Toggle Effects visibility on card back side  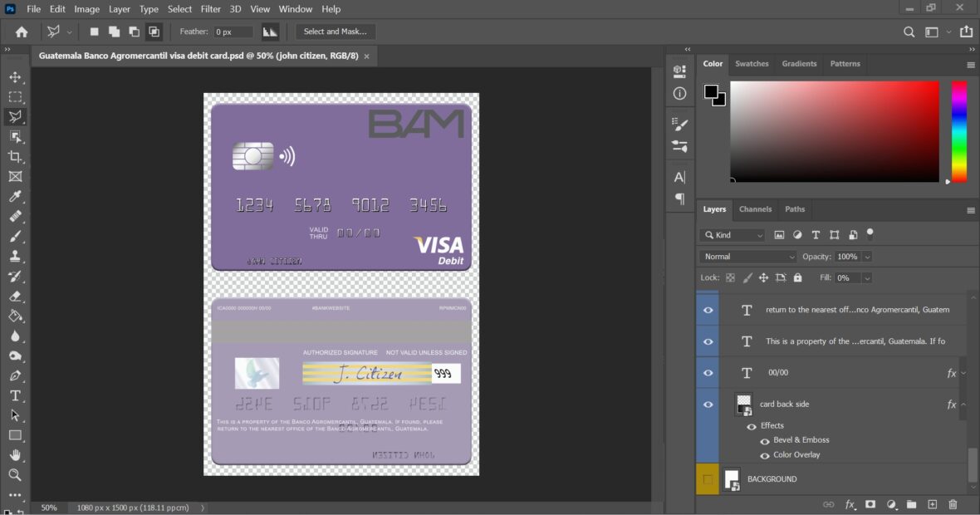click(752, 426)
